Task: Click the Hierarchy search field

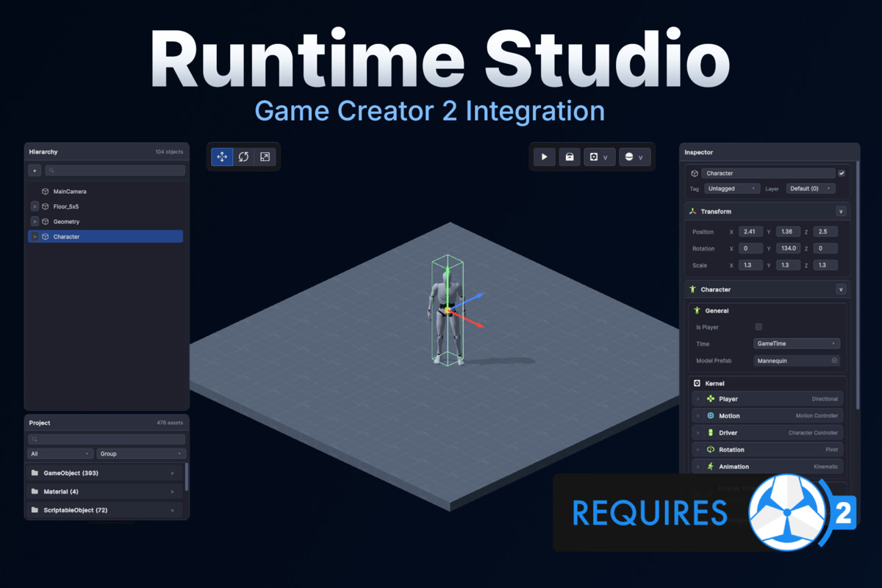Action: point(115,171)
